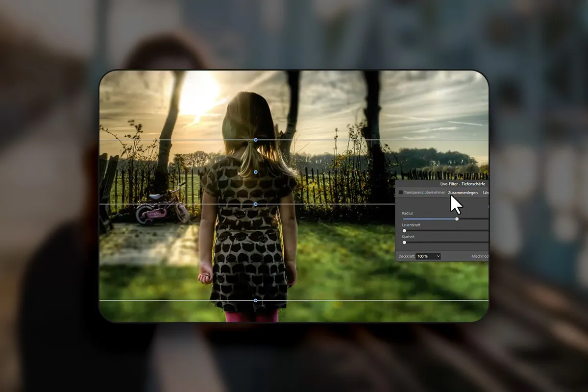The height and width of the screenshot is (392, 588).
Task: Click the depth-of-field handle on the girl's ponytail
Action: (256, 140)
